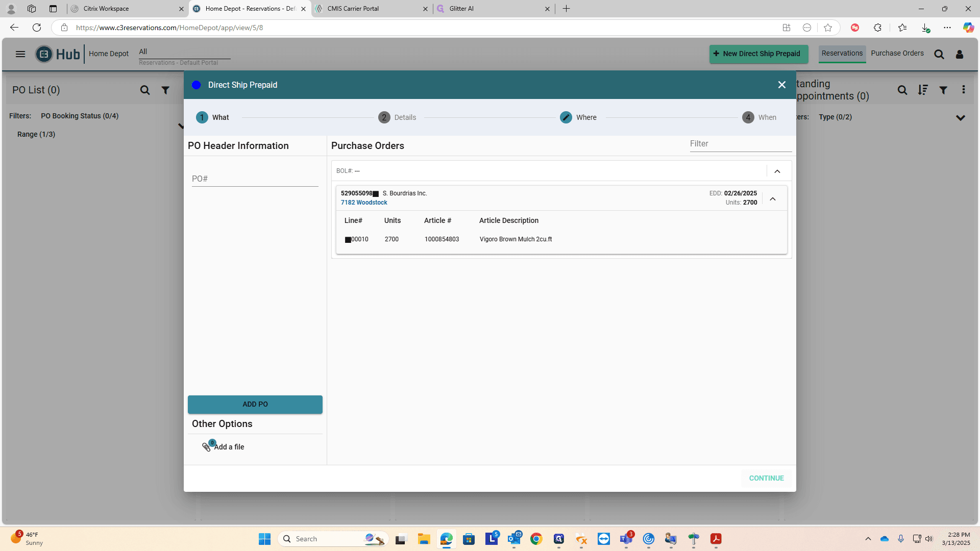980x551 pixels.
Task: Click the PO# input field
Action: point(255,179)
